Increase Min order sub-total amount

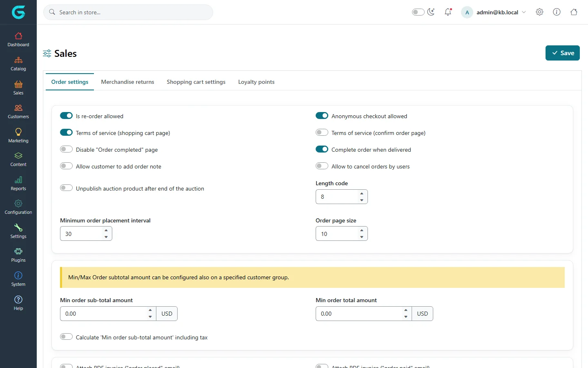(x=150, y=310)
